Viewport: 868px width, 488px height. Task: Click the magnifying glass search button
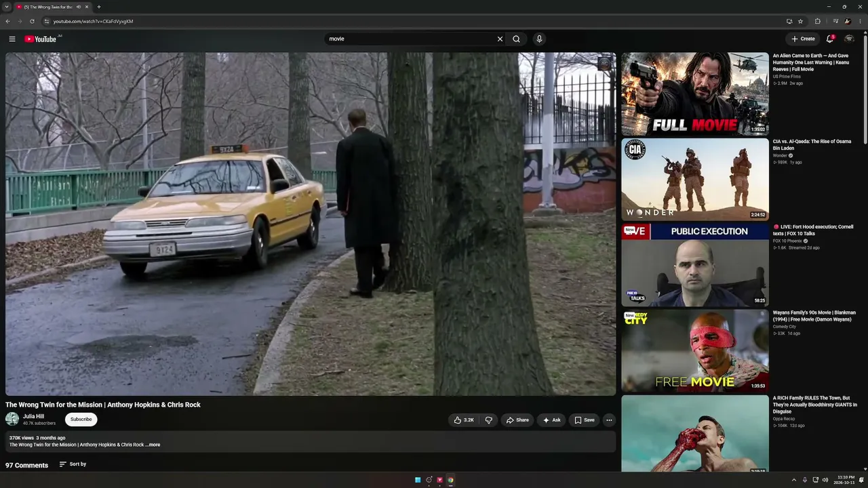[x=516, y=39]
